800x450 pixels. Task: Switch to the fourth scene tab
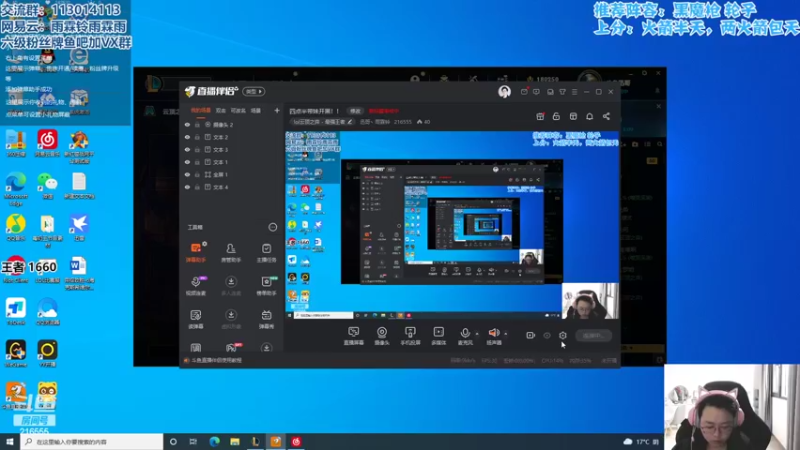click(256, 110)
